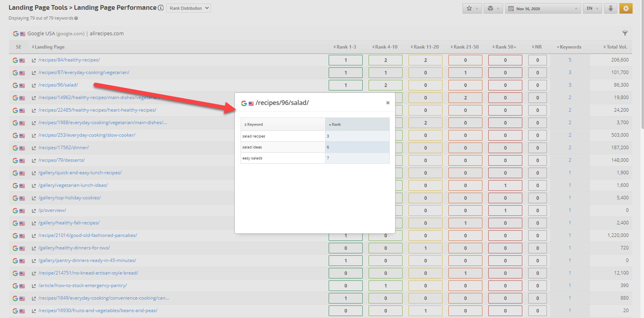Expand the Rank Distribution dropdown
The width and height of the screenshot is (644, 318).
189,8
